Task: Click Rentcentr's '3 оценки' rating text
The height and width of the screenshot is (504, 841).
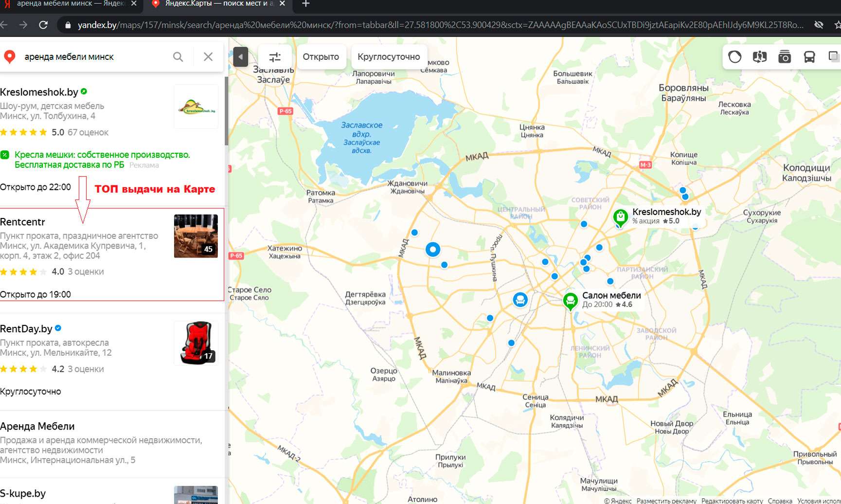Action: click(x=86, y=271)
